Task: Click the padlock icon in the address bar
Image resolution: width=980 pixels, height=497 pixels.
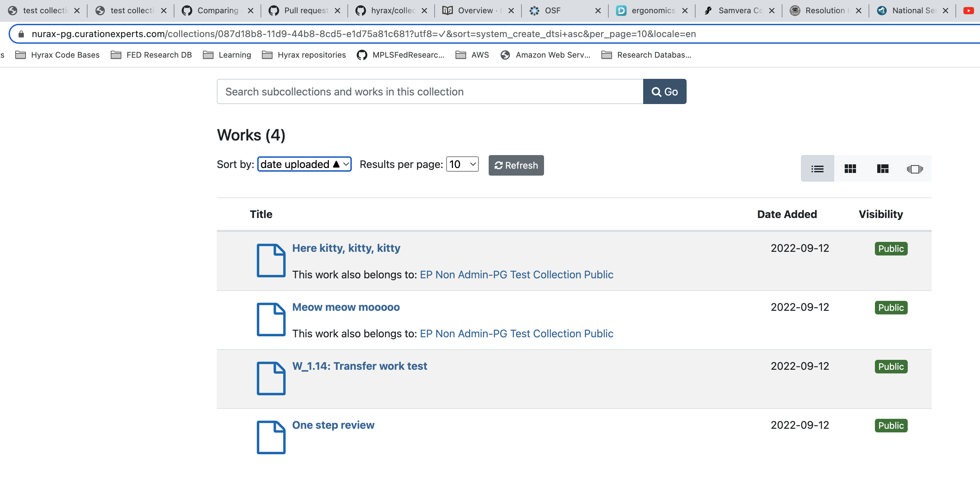Action: click(22, 34)
